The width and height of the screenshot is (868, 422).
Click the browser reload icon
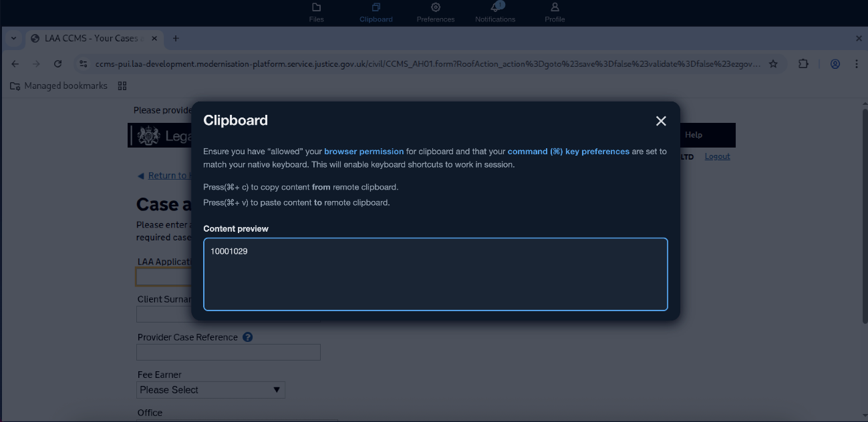click(58, 64)
